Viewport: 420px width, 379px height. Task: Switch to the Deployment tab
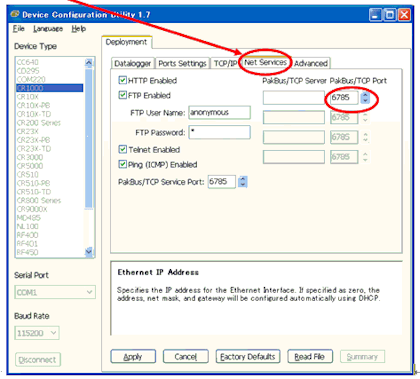pyautogui.click(x=126, y=42)
